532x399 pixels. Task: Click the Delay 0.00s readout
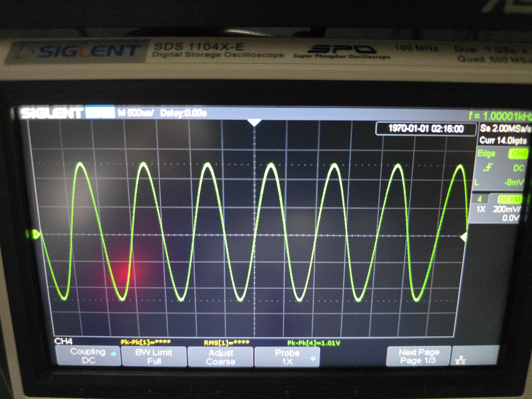coord(183,113)
